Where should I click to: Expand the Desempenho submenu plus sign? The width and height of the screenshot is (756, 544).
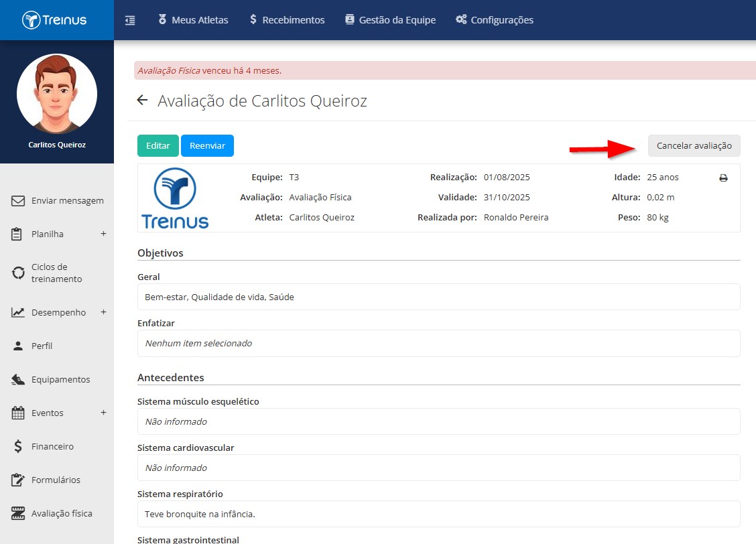click(x=103, y=312)
